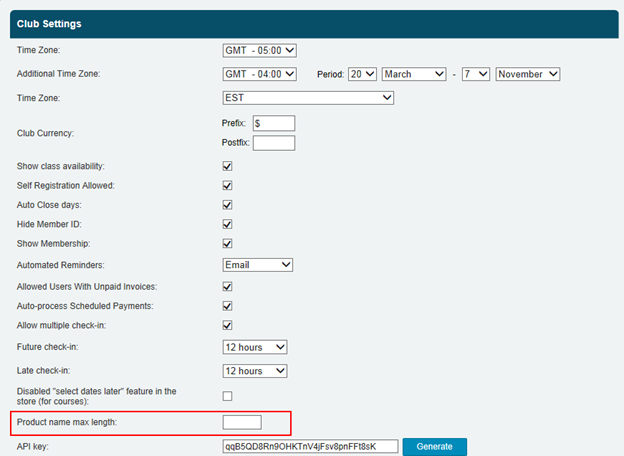Click the Club Currency Postfix field
This screenshot has height=456, width=624.
[x=274, y=143]
